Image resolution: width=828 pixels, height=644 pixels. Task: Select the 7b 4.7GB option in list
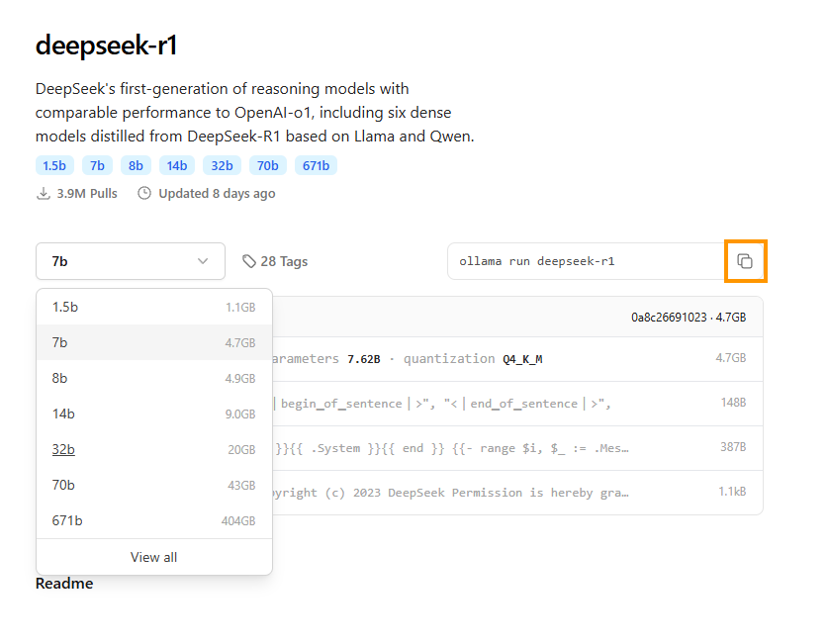(153, 342)
